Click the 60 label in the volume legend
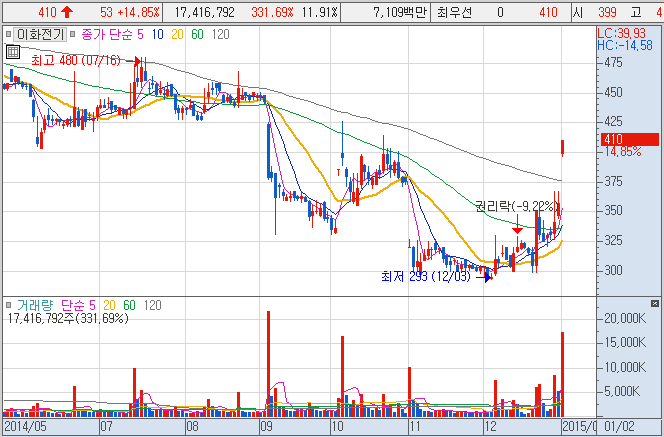 tap(129, 305)
